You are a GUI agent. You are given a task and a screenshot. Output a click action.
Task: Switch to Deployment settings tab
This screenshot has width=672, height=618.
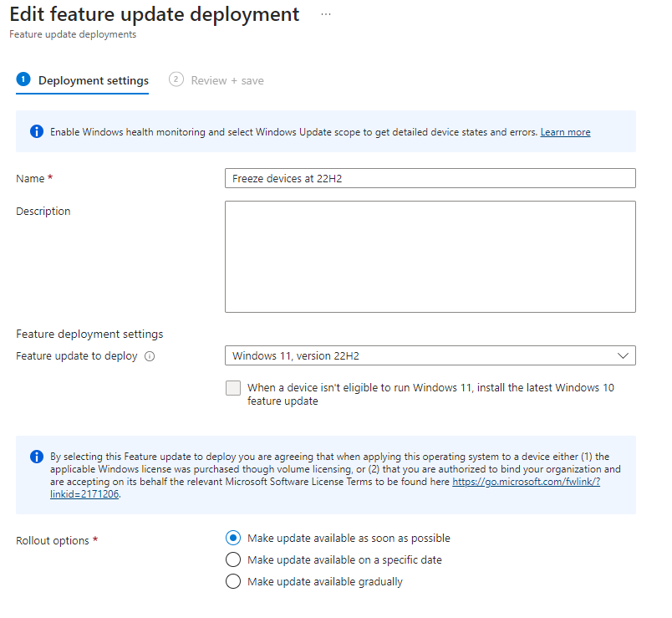pyautogui.click(x=93, y=80)
